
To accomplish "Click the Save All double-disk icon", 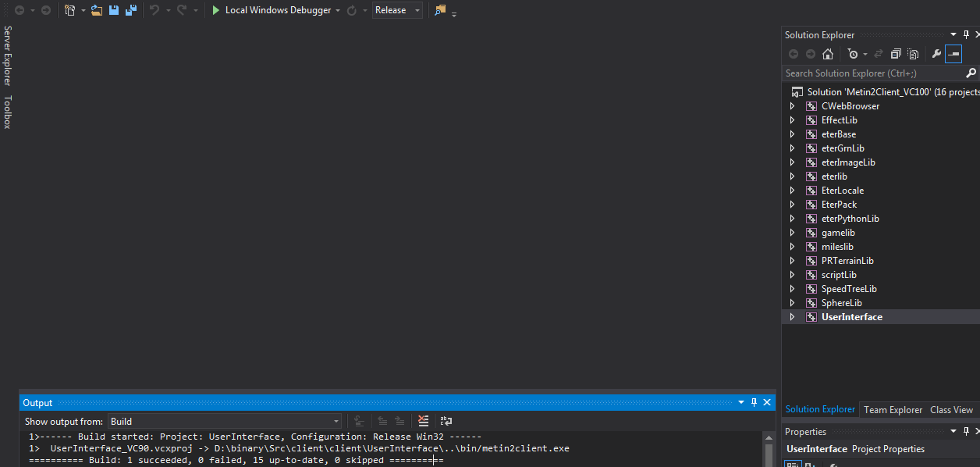I will pyautogui.click(x=130, y=10).
